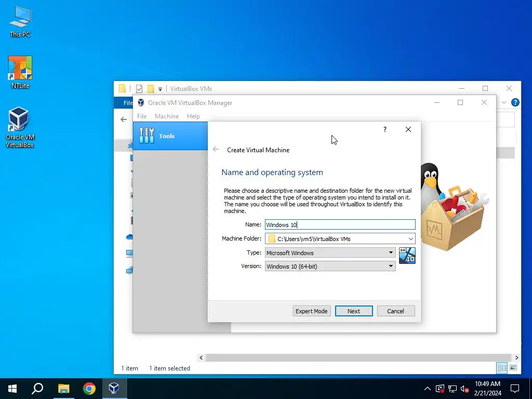Select Tools in VirtualBox Manager sidebar
The image size is (532, 399).
tap(170, 136)
